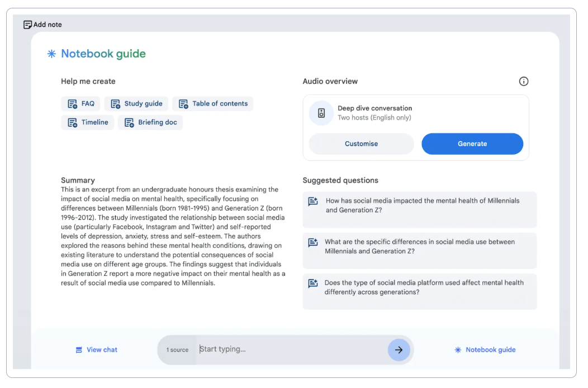Generate a Timeline from sources
Viewport: 588px width, 388px height.
(x=87, y=122)
